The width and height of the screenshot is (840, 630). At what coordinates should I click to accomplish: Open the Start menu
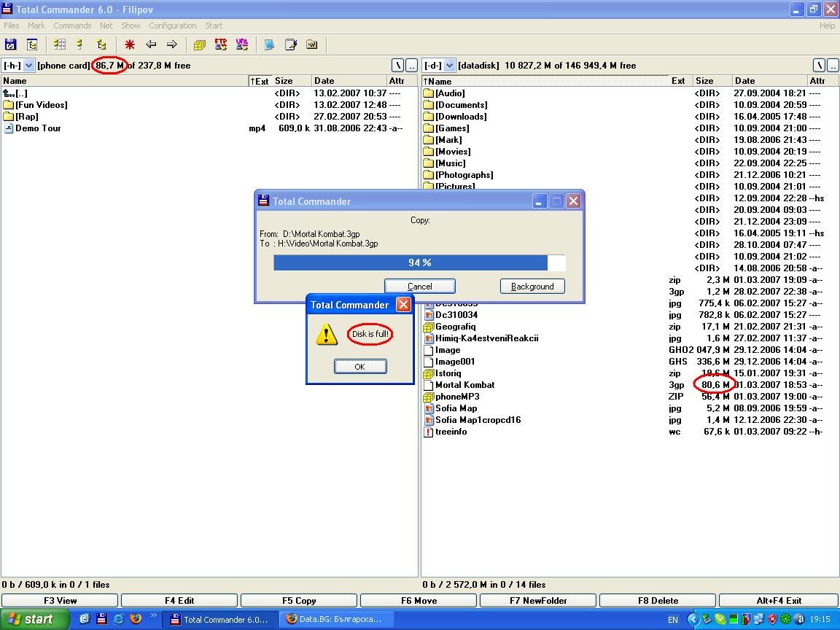click(34, 619)
